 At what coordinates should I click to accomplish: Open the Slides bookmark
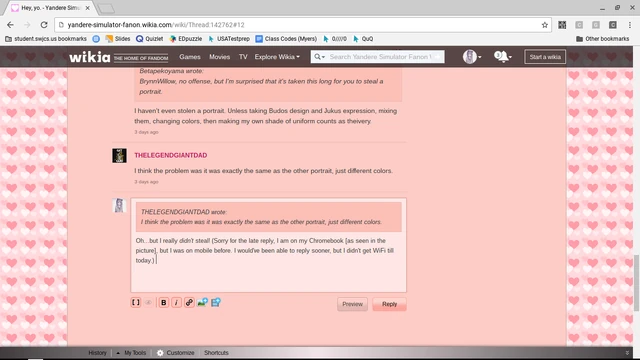(x=118, y=39)
